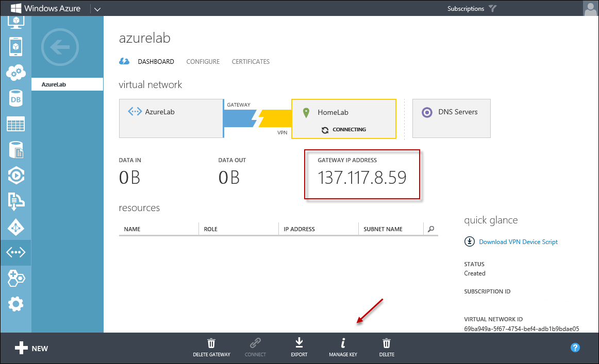
Task: Click Export in the bottom command bar
Action: tap(299, 348)
